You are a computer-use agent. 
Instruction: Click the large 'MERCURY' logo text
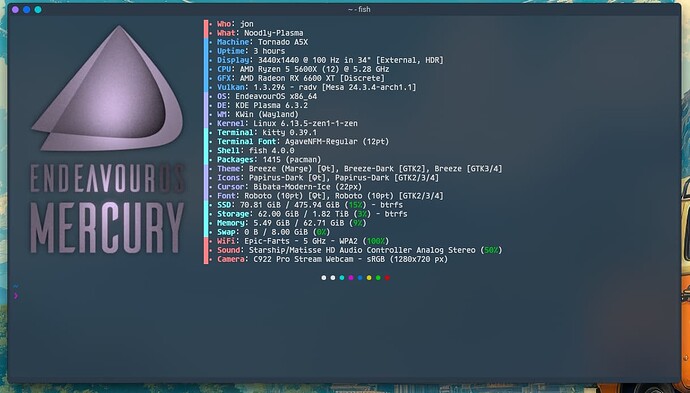(107, 228)
